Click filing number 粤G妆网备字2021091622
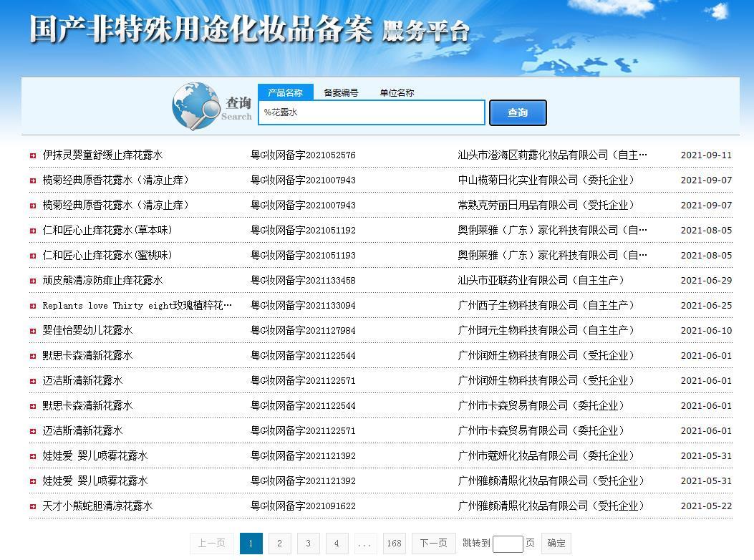 point(303,506)
